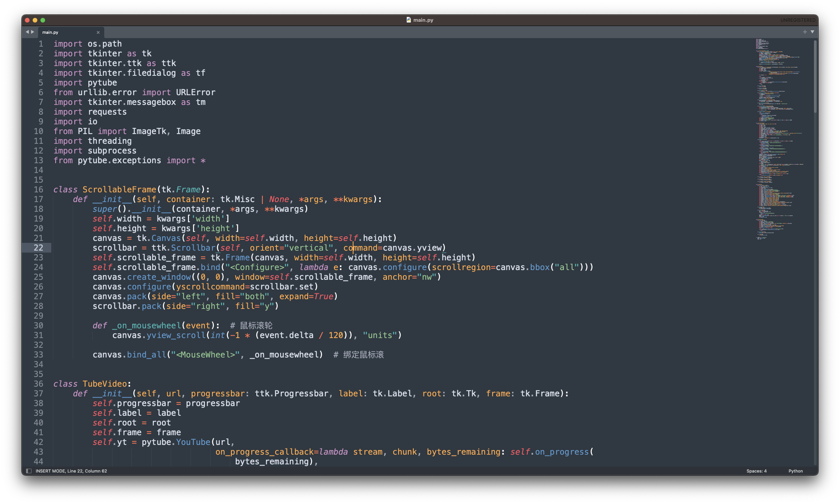Viewport: 840px width, 504px height.
Task: Open the Spaces: 4 indentation menu
Action: click(x=756, y=471)
